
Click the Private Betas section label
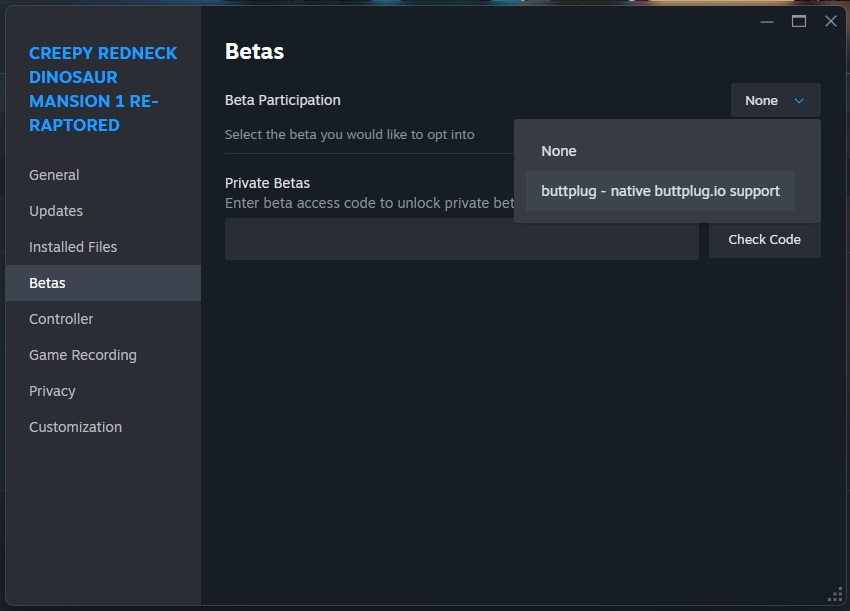(x=267, y=183)
